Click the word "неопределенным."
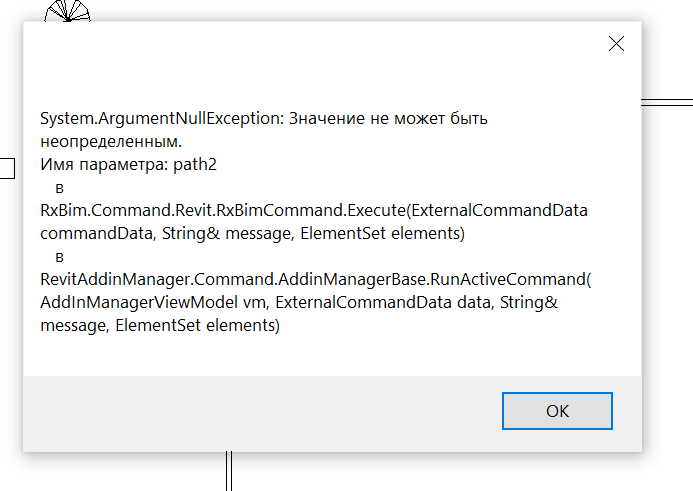 pyautogui.click(x=111, y=141)
